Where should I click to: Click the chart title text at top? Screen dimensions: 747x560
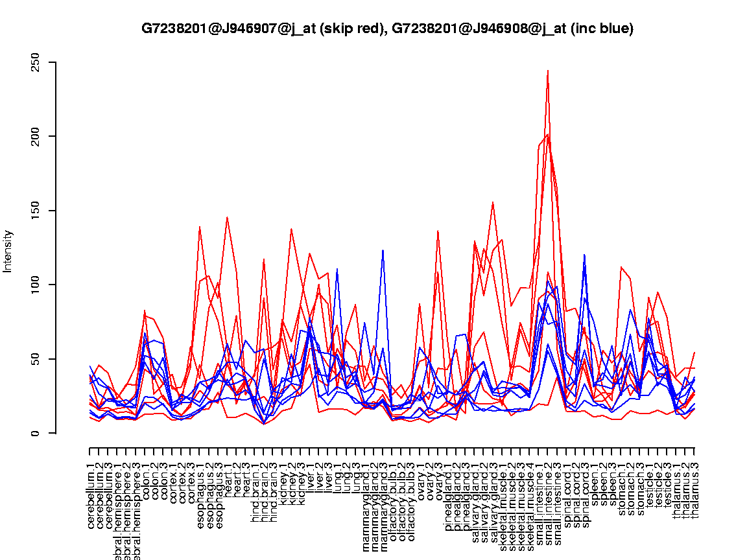[x=387, y=29]
